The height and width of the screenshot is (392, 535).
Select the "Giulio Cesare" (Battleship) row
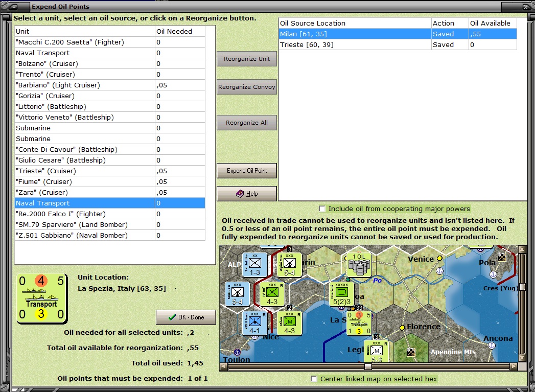tap(110, 160)
